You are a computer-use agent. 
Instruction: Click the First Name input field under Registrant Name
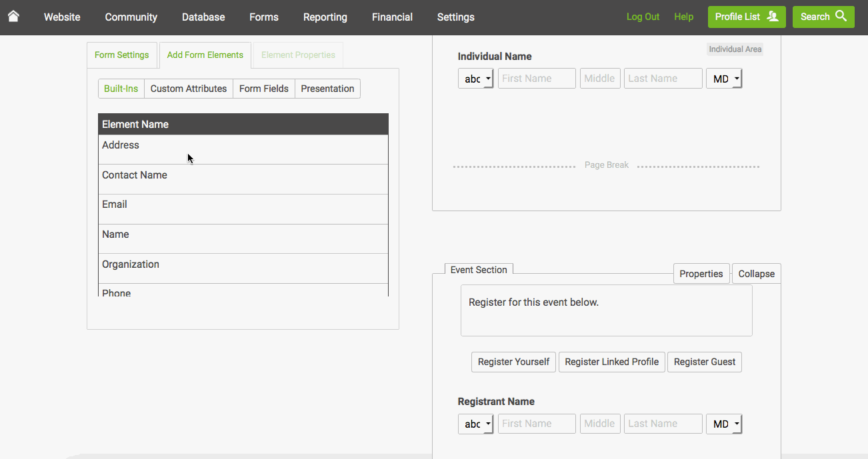(x=537, y=424)
